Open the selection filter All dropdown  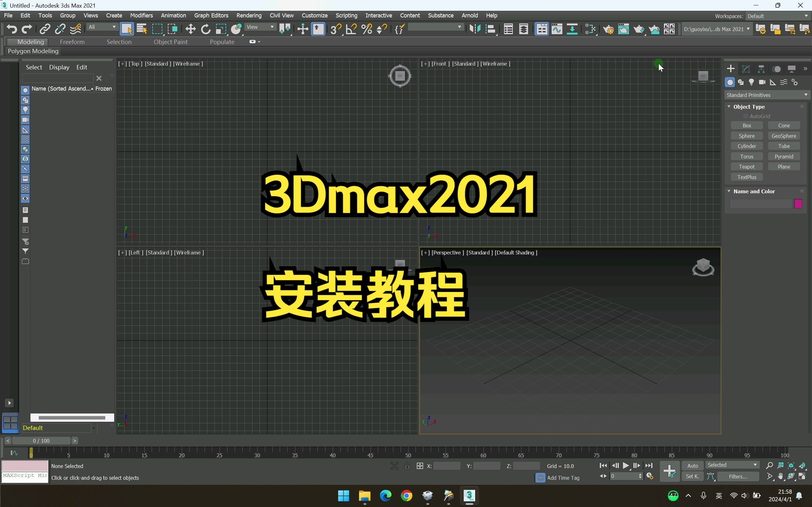click(x=102, y=27)
